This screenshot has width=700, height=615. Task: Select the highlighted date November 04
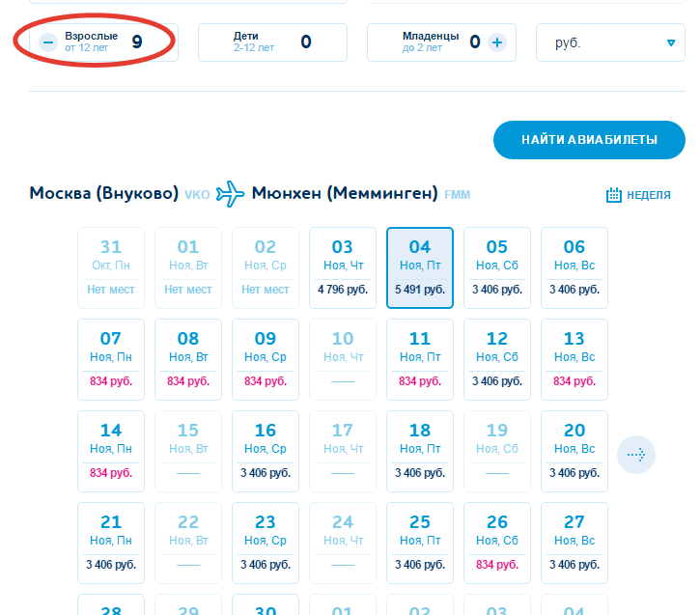[420, 267]
